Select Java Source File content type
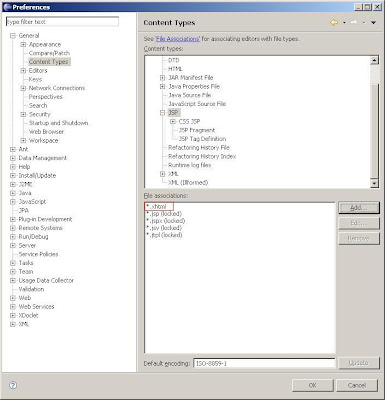The image size is (385, 400). click(x=190, y=95)
